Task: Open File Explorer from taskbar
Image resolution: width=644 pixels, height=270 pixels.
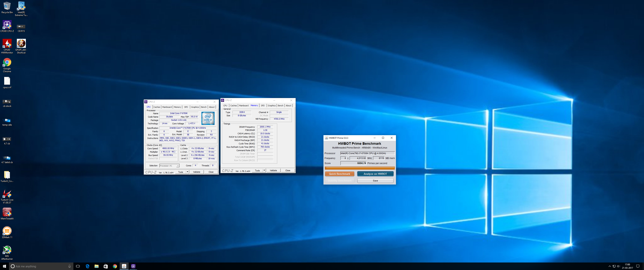Action: 96,266
